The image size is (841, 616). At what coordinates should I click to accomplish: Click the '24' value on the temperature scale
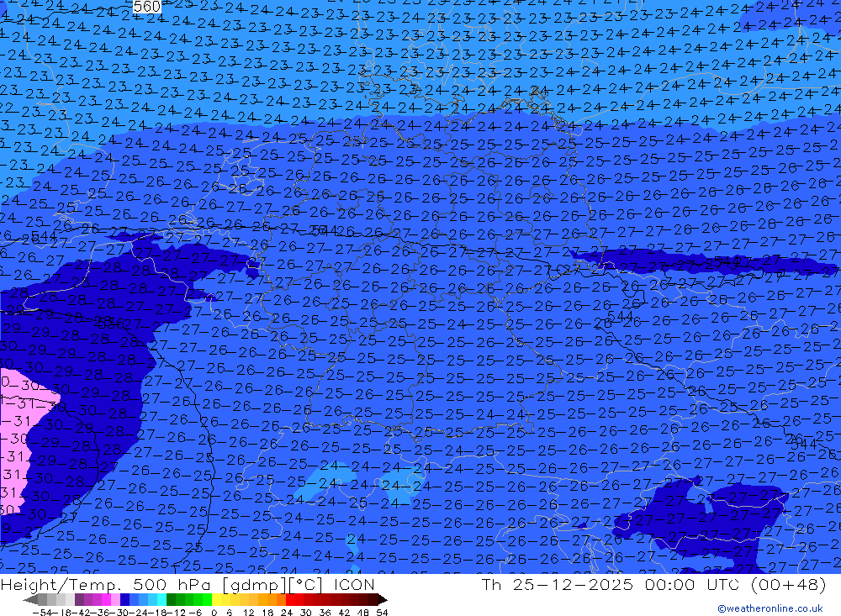(x=287, y=613)
